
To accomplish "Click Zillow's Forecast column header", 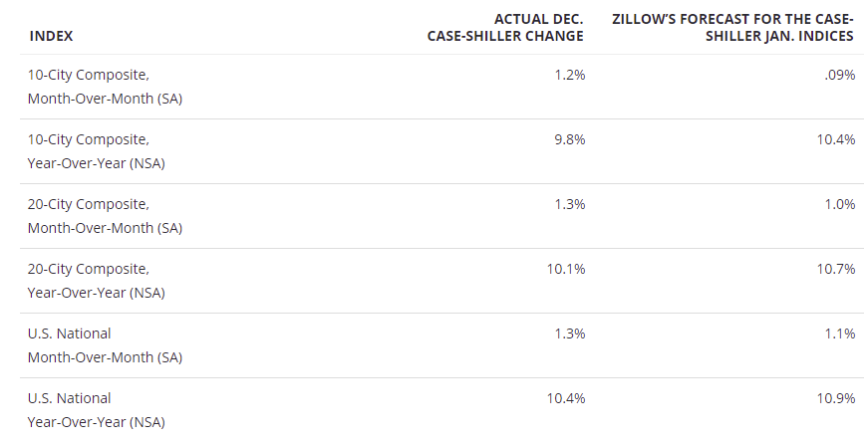I will (732, 28).
